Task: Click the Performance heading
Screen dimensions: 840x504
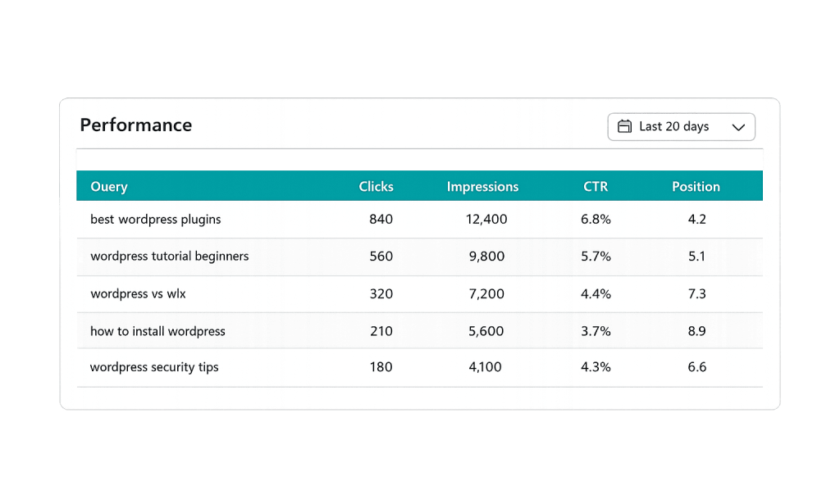Action: pyautogui.click(x=135, y=125)
